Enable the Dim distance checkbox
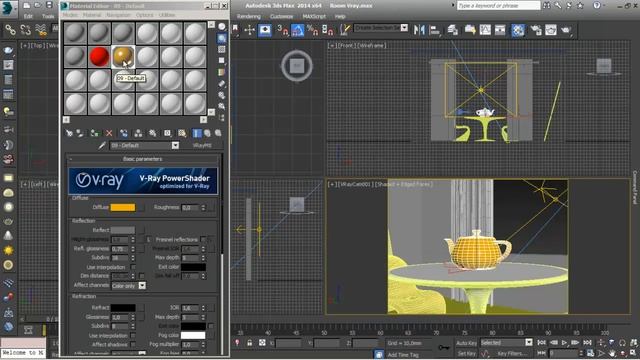This screenshot has height=360, width=640. tap(142, 276)
